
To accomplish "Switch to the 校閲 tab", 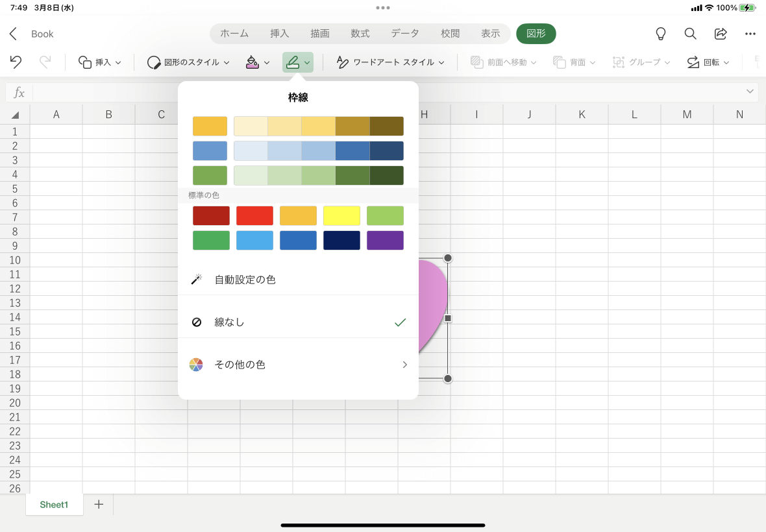I will 451,34.
